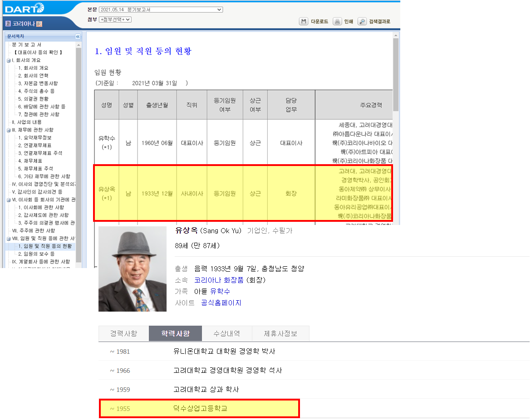Select 6. 배당에 관한 사항 등
The height and width of the screenshot is (420, 531).
(x=42, y=107)
